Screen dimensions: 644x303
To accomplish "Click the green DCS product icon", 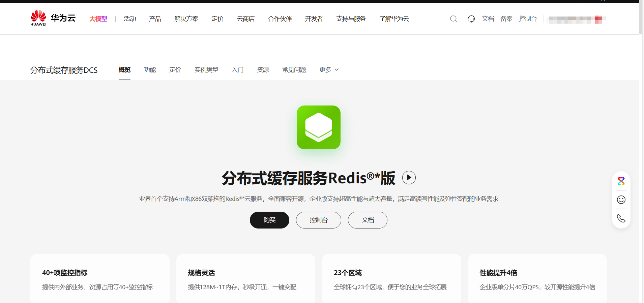I will coord(319,127).
